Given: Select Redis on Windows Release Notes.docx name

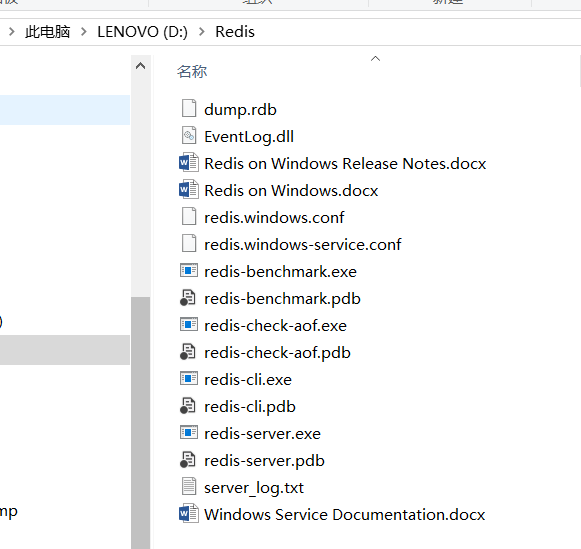Looking at the screenshot, I should click(x=345, y=164).
